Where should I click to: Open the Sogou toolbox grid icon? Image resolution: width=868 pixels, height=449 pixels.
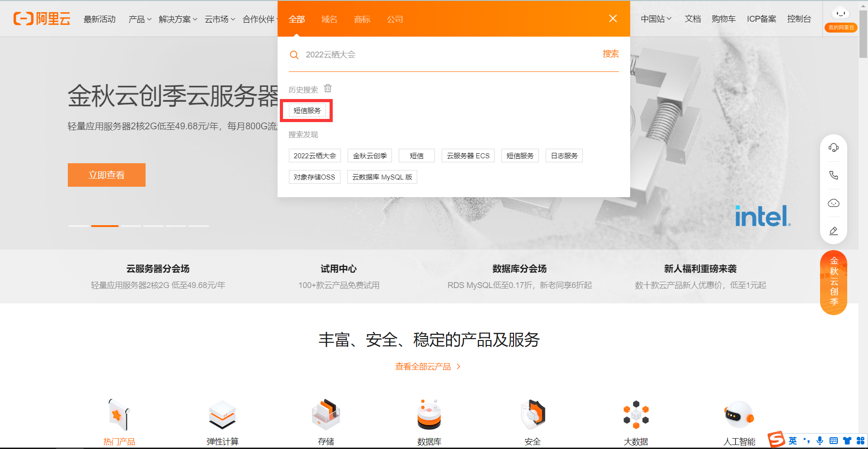[860, 441]
